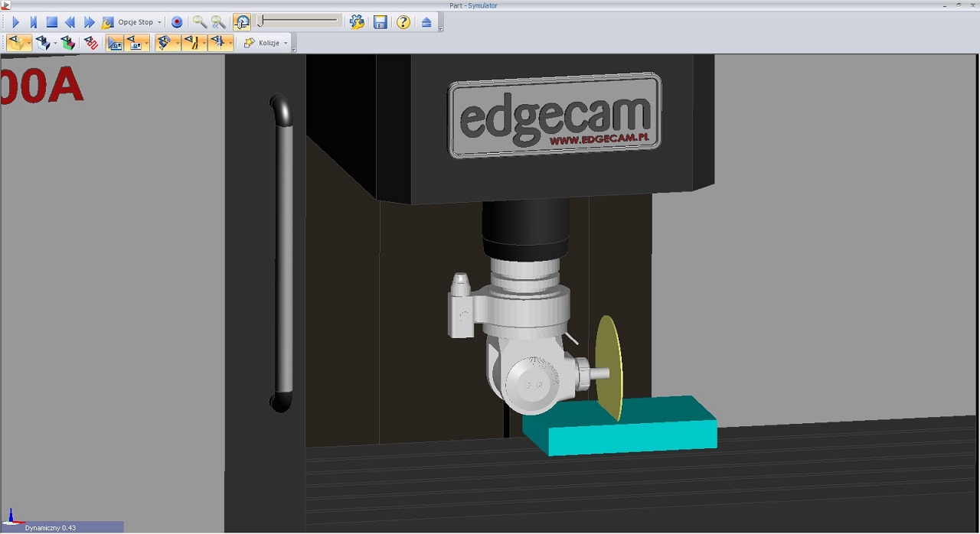Open the tool holder view dropdown arrow
Screen dimensions: 980x534
(x=230, y=44)
